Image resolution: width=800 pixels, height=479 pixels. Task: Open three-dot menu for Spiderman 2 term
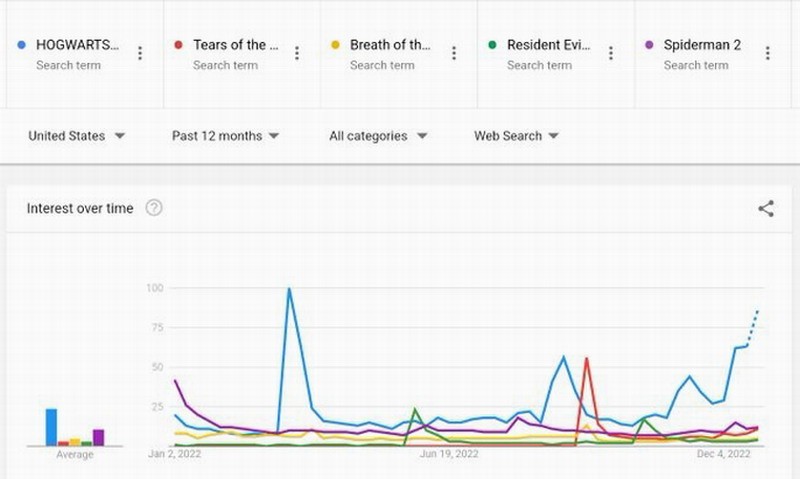(x=767, y=53)
